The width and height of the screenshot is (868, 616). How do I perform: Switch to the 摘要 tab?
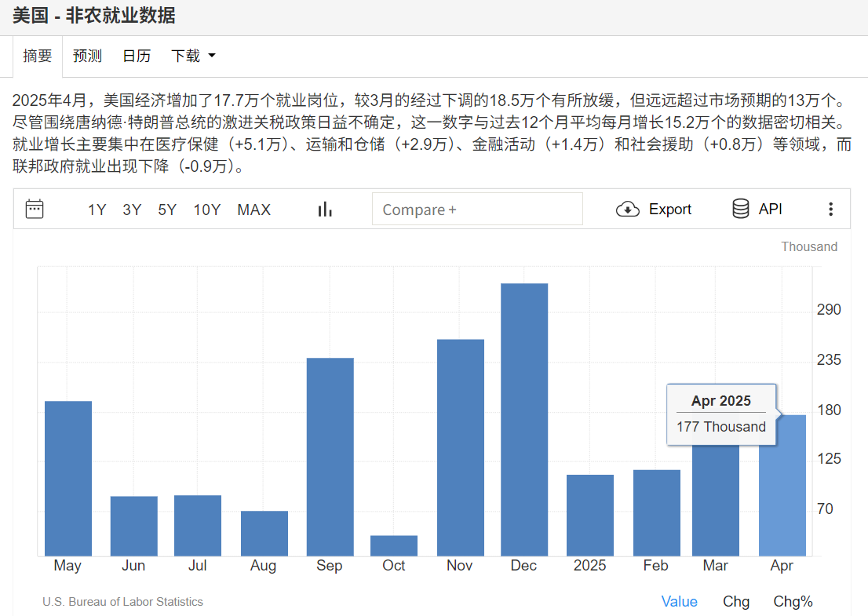click(x=38, y=56)
